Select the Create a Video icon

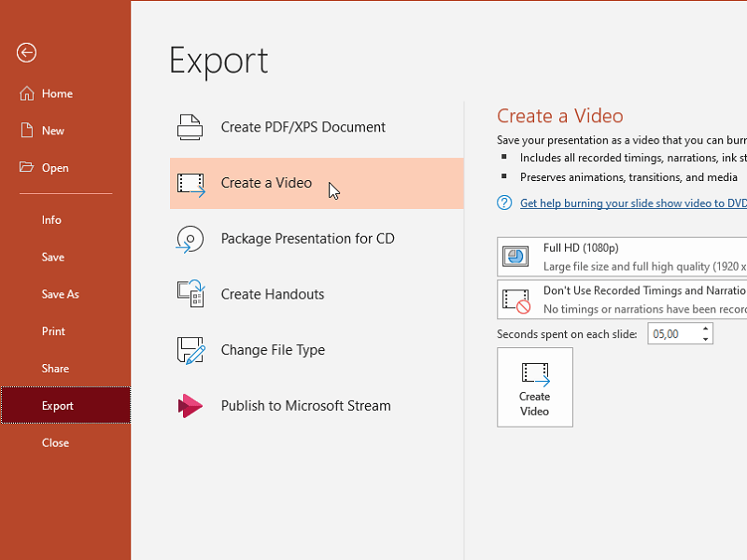tap(190, 184)
